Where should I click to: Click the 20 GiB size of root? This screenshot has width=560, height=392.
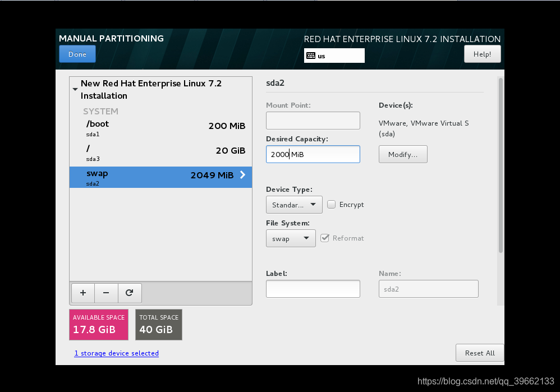231,151
